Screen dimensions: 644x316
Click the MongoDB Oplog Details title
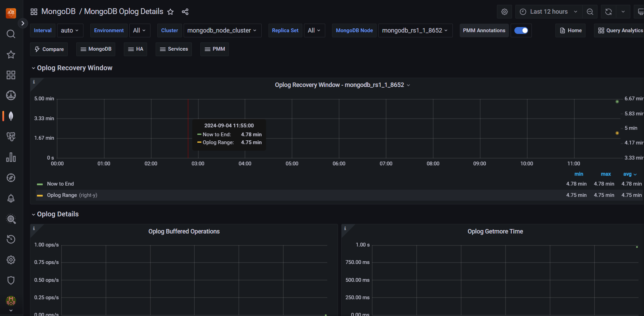coord(124,12)
